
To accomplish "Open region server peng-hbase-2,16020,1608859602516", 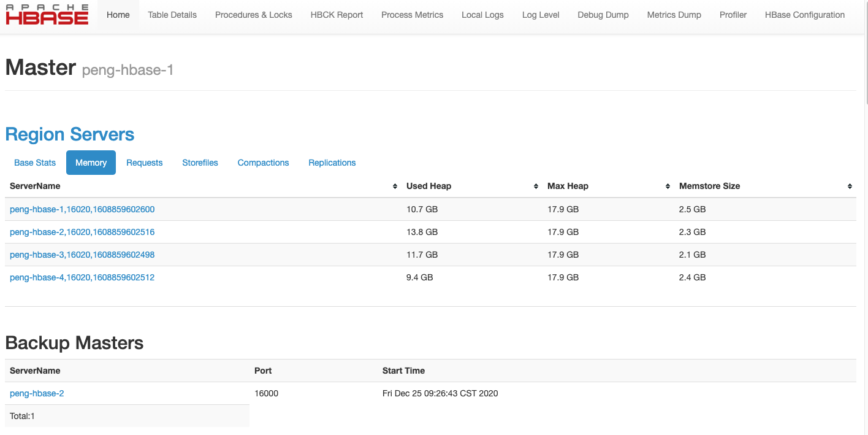I will (82, 232).
